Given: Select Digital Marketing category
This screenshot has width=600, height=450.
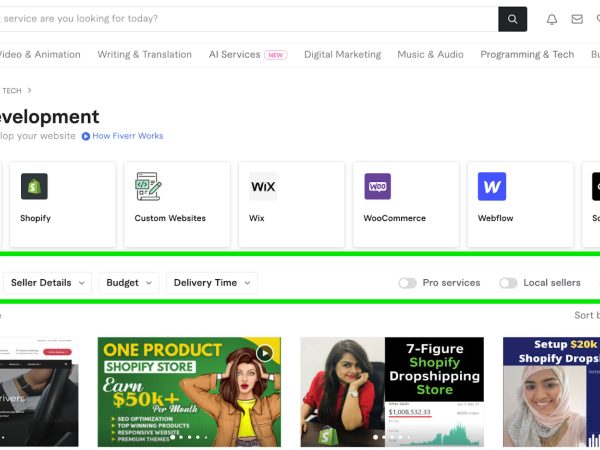Looking at the screenshot, I should [x=342, y=55].
